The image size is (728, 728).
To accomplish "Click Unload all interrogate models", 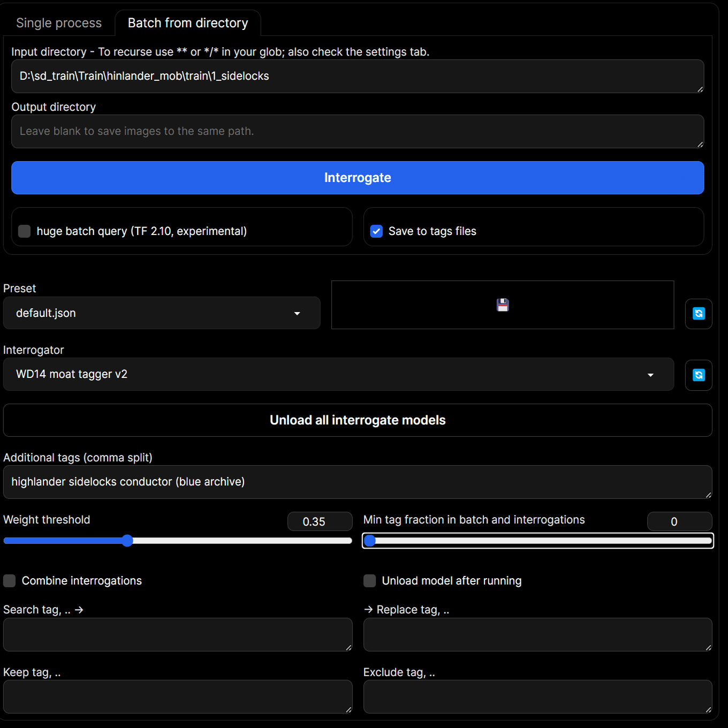I will [x=358, y=420].
